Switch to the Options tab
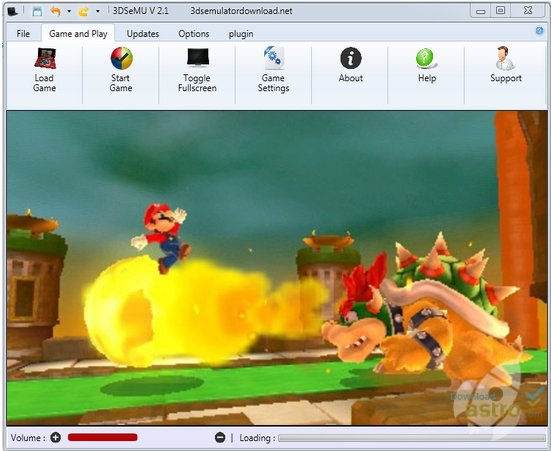 point(194,34)
